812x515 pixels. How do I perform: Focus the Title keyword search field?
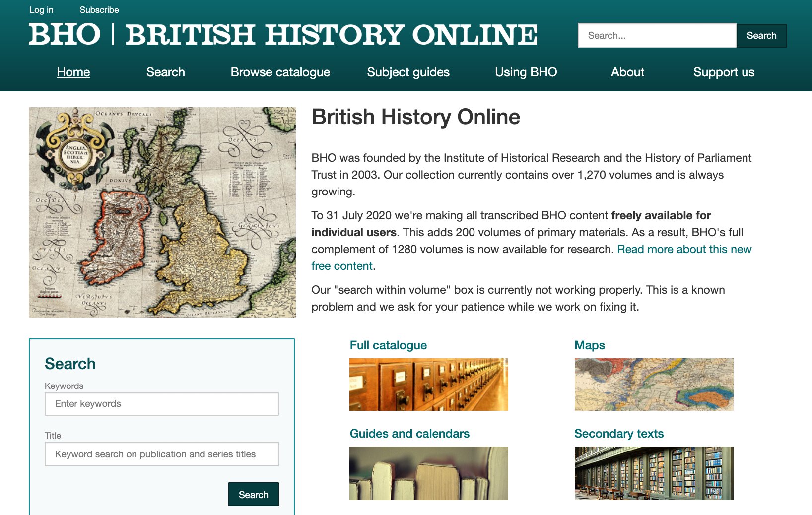(162, 454)
